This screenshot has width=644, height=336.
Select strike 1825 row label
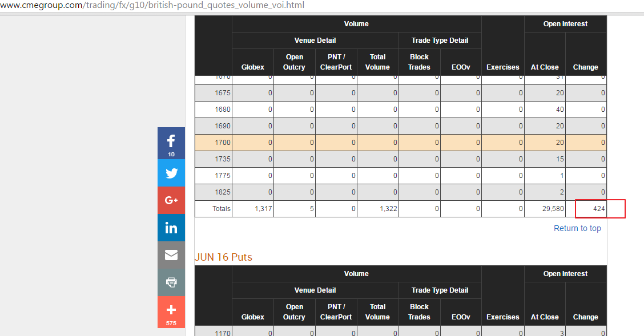[222, 192]
